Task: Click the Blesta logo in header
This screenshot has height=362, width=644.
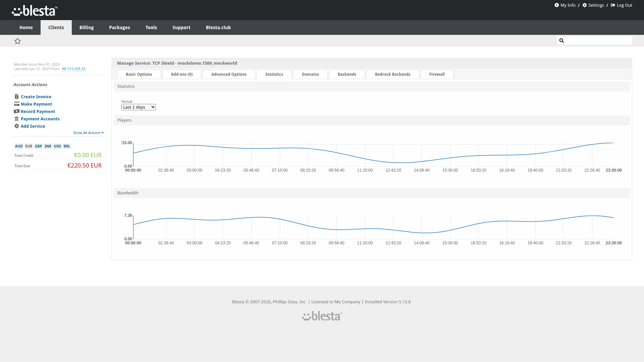Action: click(x=35, y=10)
